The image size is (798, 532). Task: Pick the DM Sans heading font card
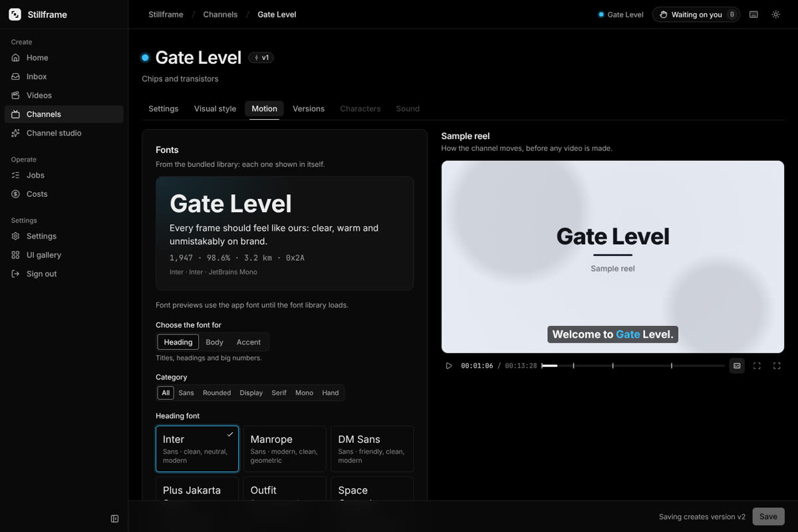click(x=372, y=449)
